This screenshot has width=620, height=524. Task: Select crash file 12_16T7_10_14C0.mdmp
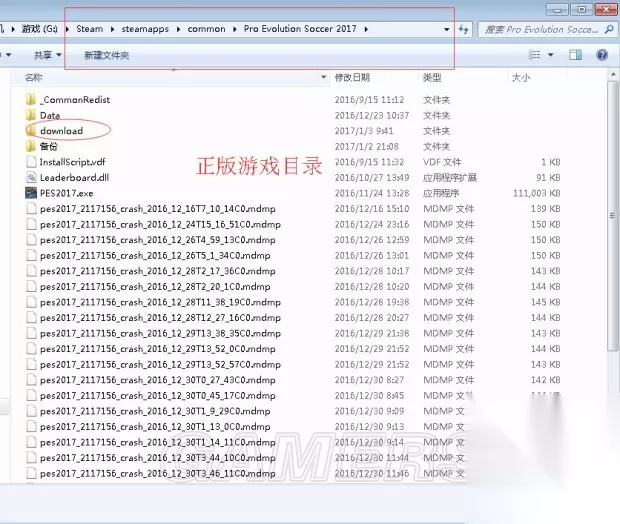151,209
